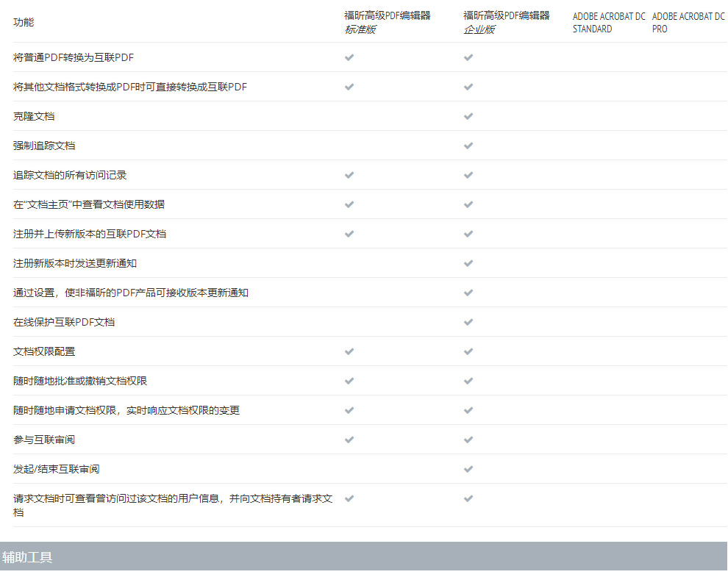This screenshot has width=728, height=580.
Task: Click 标准版 checkmark for 随时随地批准或撤销文档权限
Action: click(349, 381)
